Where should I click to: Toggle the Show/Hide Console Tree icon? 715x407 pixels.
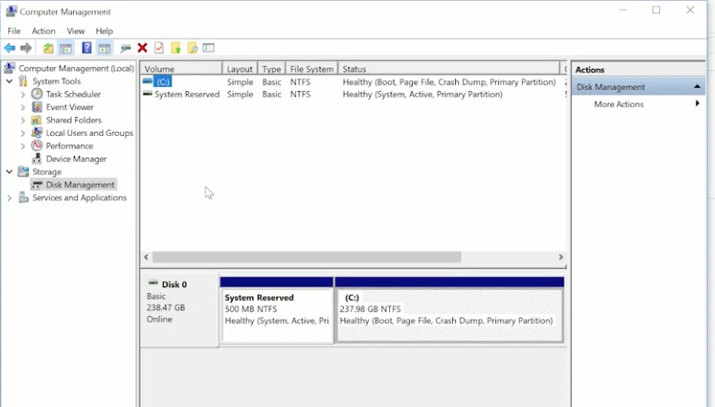(x=66, y=48)
